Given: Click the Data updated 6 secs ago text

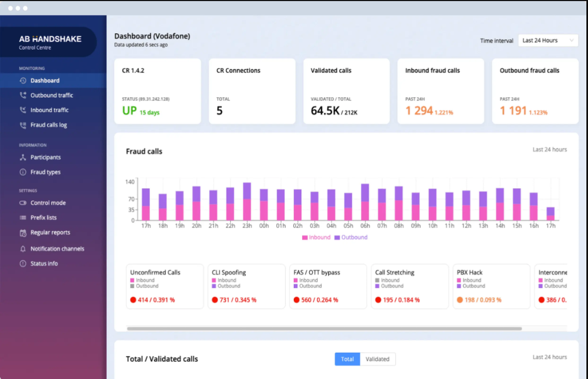Looking at the screenshot, I should 141,45.
